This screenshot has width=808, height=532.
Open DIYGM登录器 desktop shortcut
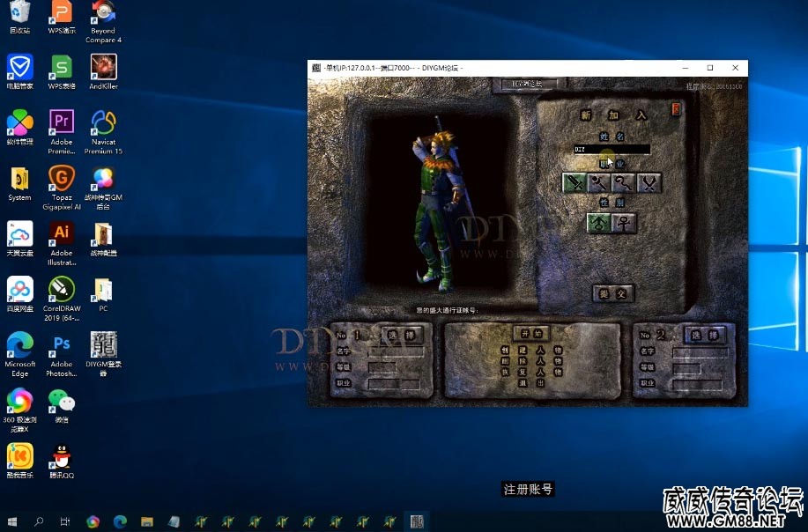pyautogui.click(x=104, y=354)
